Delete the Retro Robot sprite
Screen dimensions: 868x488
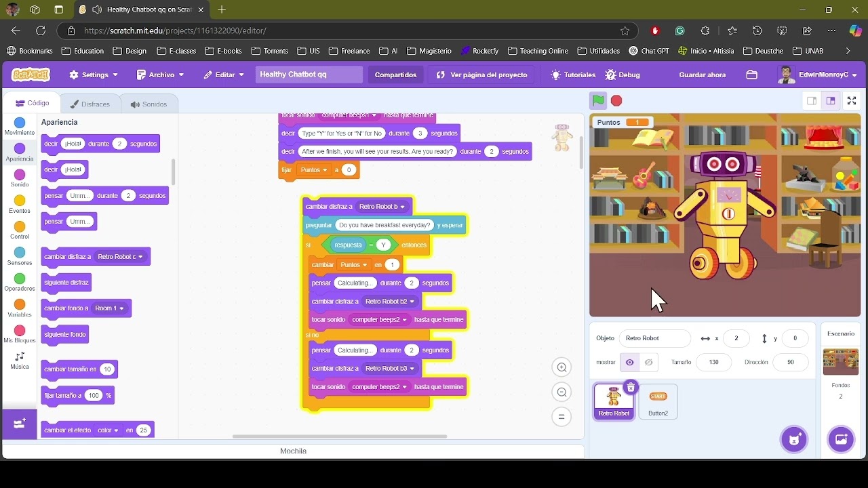point(631,387)
